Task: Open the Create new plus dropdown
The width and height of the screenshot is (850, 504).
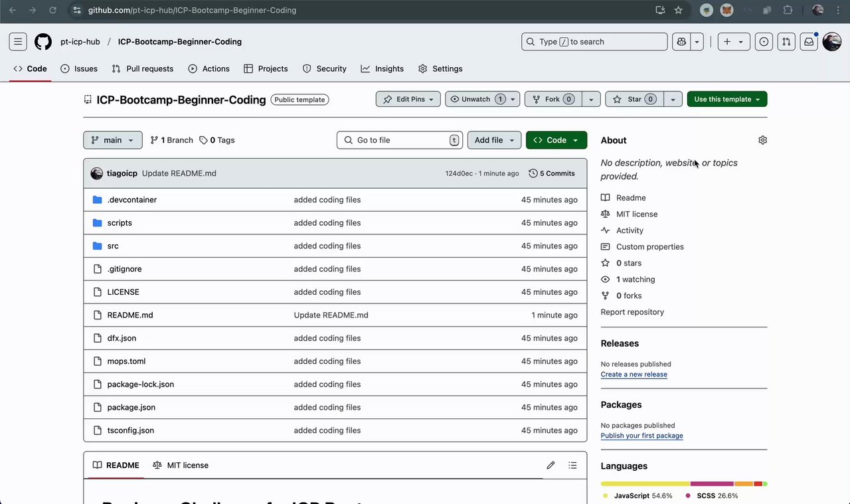Action: click(734, 42)
